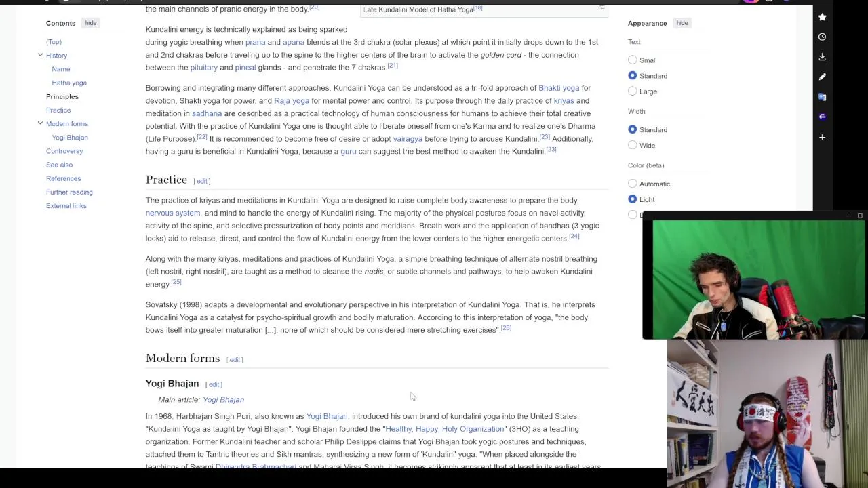Edit the Modern forms section
The image size is (868, 488).
coord(235,360)
